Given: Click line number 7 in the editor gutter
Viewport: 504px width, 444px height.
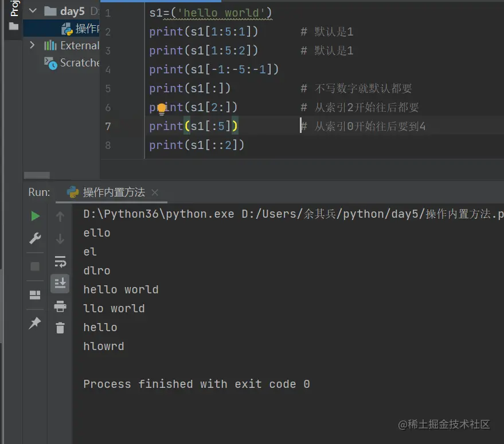Looking at the screenshot, I should [x=108, y=126].
